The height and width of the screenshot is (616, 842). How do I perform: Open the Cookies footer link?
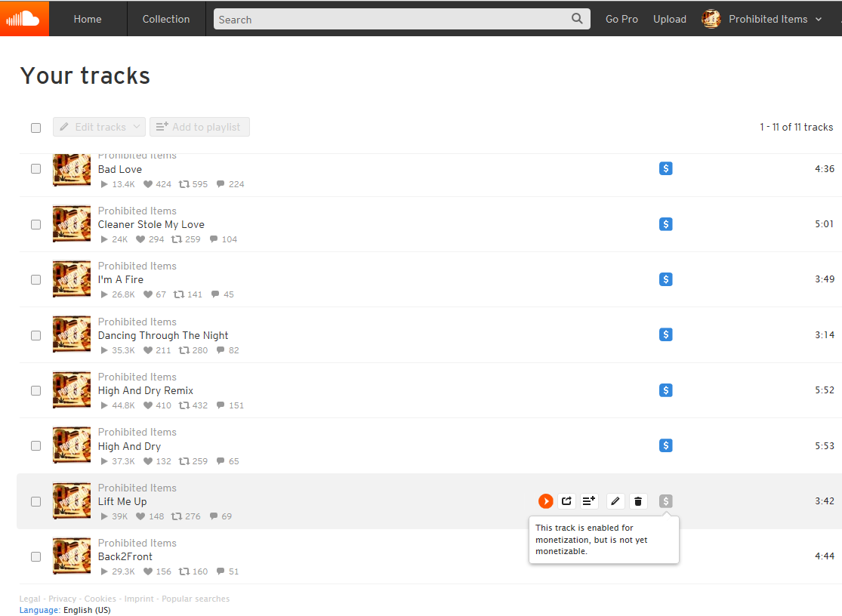100,599
